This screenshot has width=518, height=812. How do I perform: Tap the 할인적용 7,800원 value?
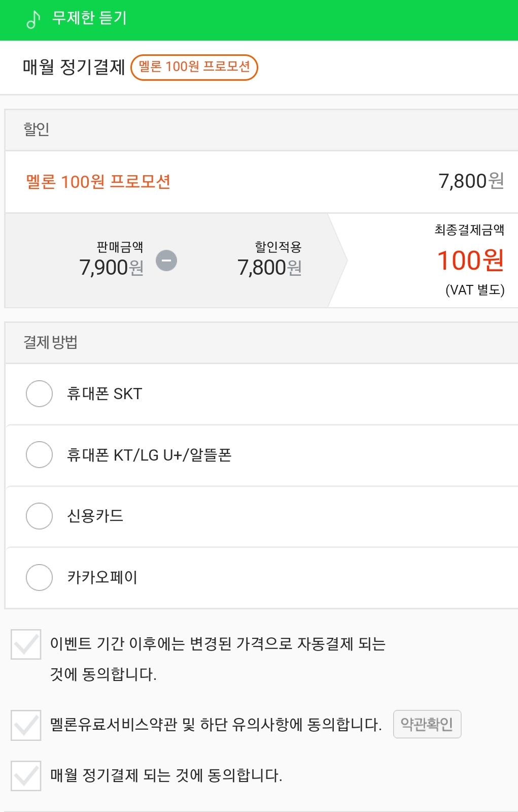tap(270, 268)
